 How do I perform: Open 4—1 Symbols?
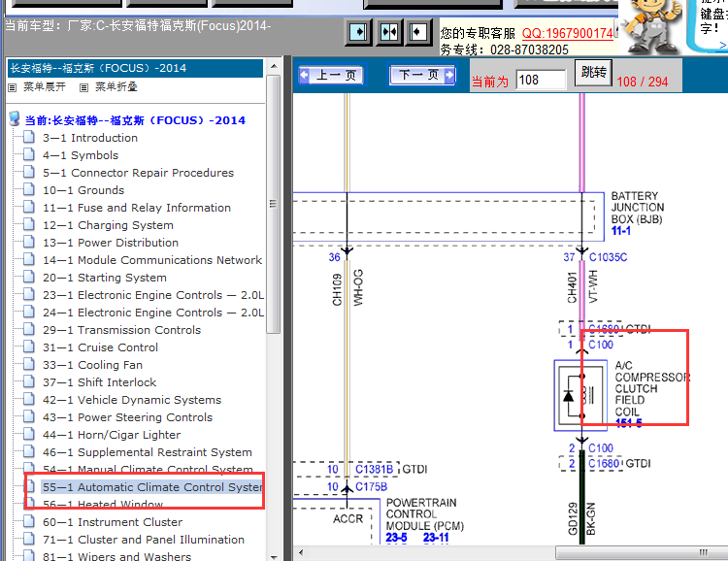click(81, 155)
